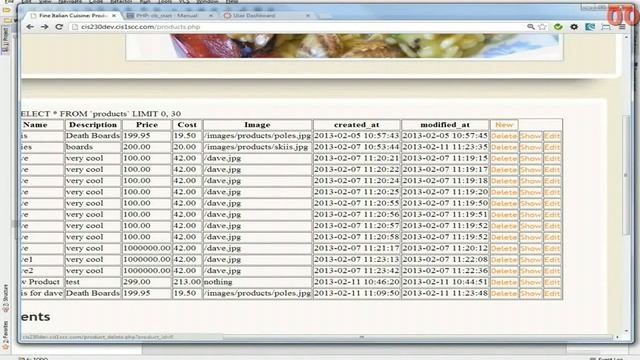
Task: Edit the row created at 11:21:17
Action: tap(552, 249)
